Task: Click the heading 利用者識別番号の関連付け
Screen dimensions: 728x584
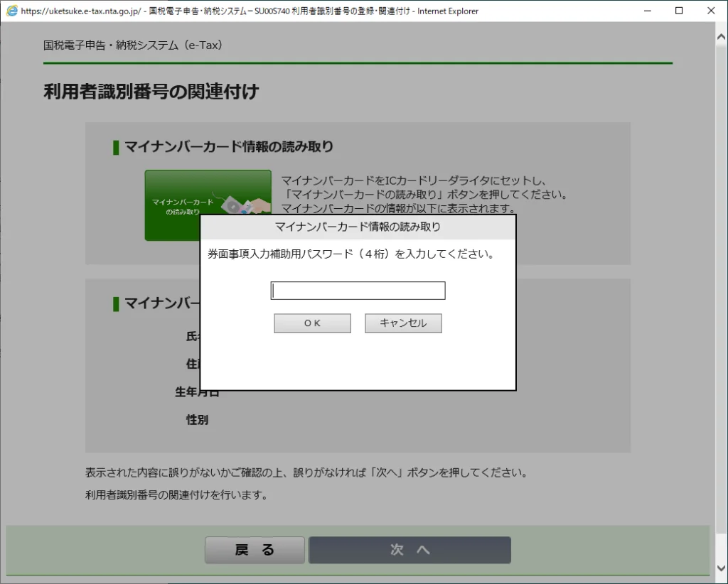Action: pos(151,92)
